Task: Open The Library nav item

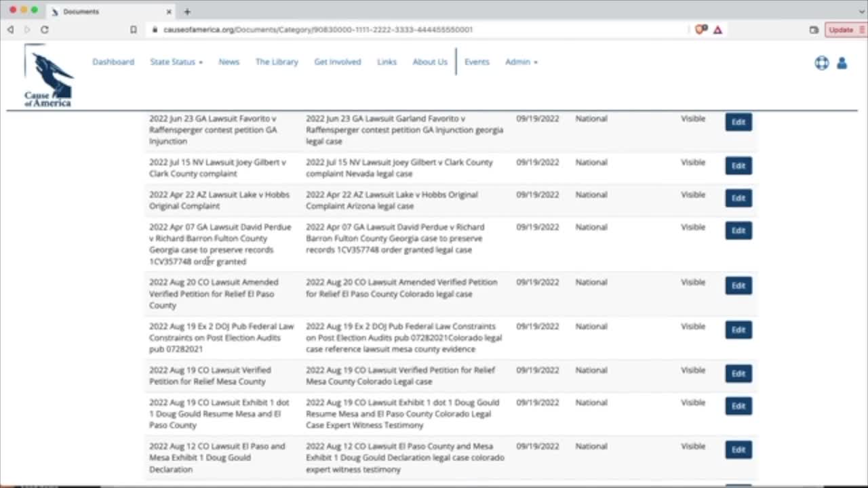Action: tap(277, 62)
